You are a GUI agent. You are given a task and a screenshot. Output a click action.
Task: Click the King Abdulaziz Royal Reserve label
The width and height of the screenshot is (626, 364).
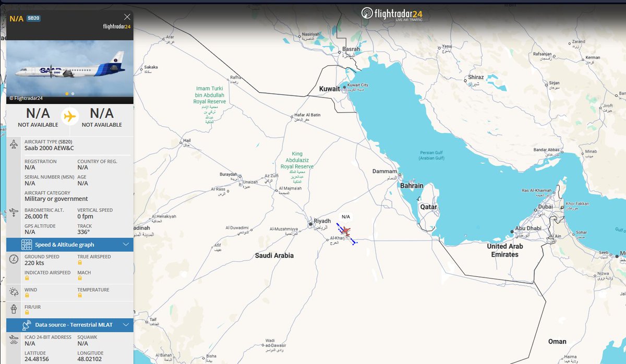(296, 161)
